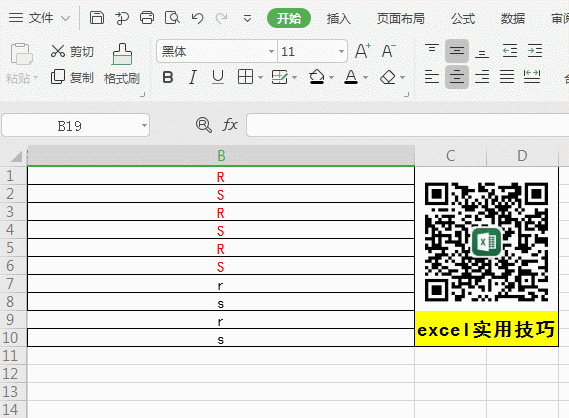Select the Format Painter (格式刷) tool

[x=122, y=64]
